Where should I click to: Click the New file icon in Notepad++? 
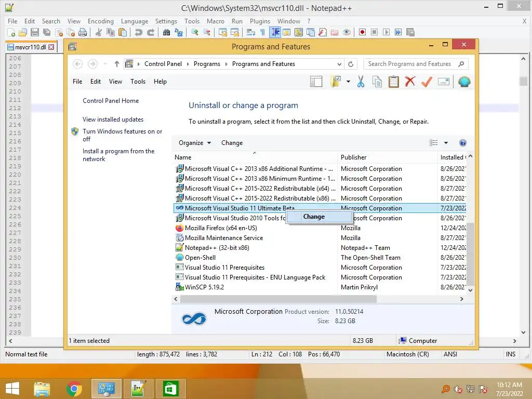(x=11, y=32)
